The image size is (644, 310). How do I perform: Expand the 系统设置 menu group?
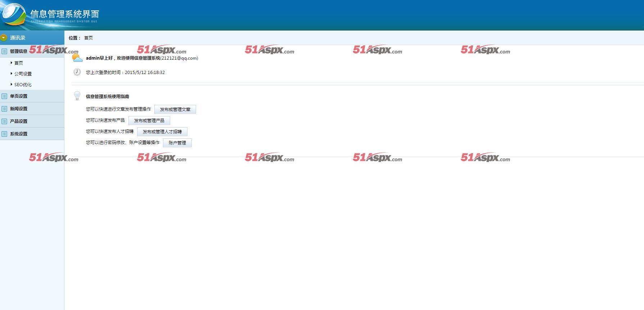pyautogui.click(x=32, y=134)
